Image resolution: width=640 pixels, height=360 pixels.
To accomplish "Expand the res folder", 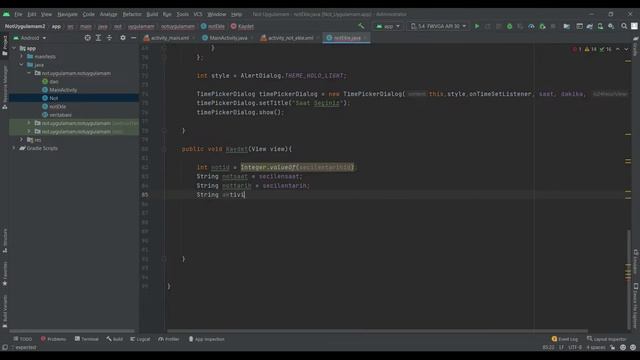I will click(x=22, y=140).
